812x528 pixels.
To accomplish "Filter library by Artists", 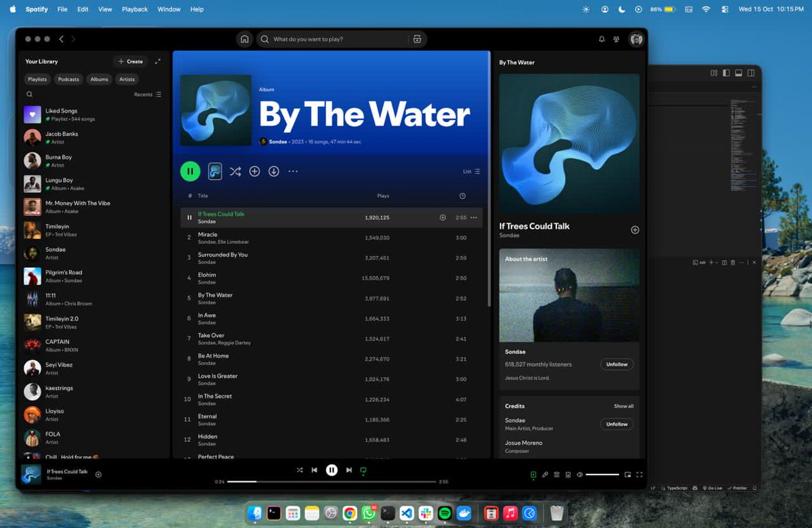I will tap(127, 79).
